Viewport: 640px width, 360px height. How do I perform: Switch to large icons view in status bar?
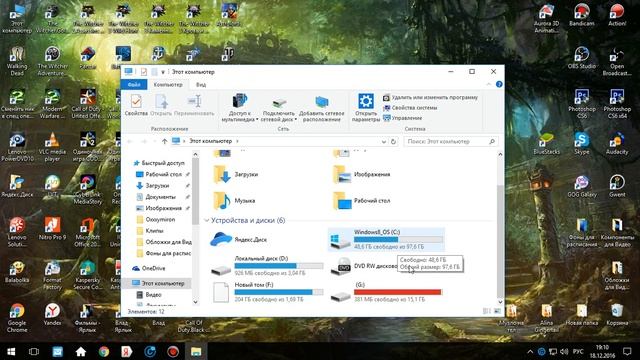click(497, 311)
